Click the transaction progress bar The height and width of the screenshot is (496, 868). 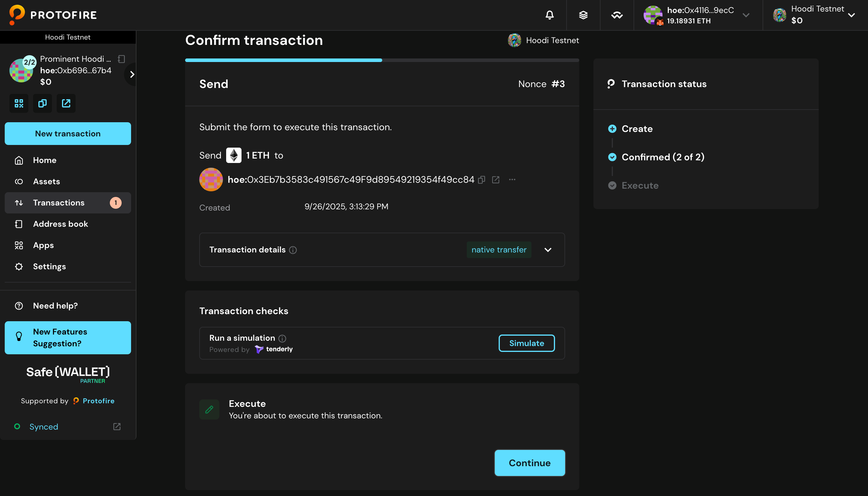pyautogui.click(x=381, y=60)
